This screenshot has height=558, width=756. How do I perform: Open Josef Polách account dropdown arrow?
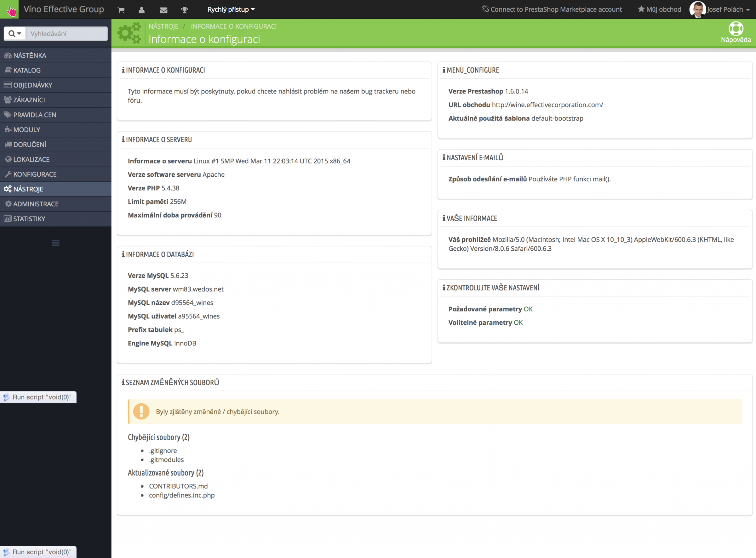click(x=748, y=10)
